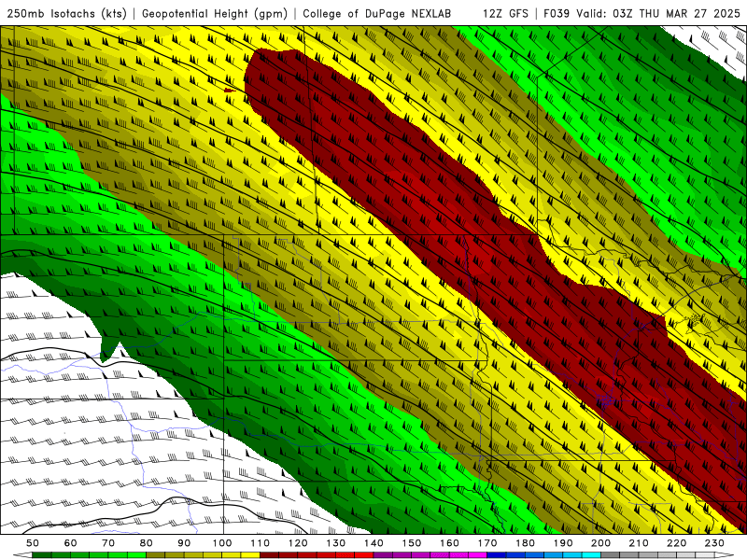This screenshot has width=747, height=560.
Task: Click the bright yellow swatch just before 110
Action: (250, 555)
